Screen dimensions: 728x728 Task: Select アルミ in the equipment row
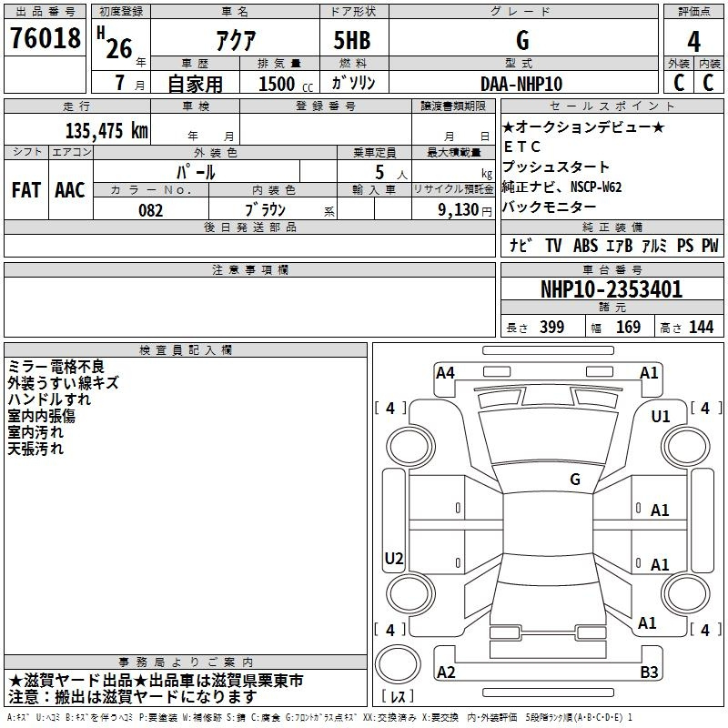[x=654, y=245]
